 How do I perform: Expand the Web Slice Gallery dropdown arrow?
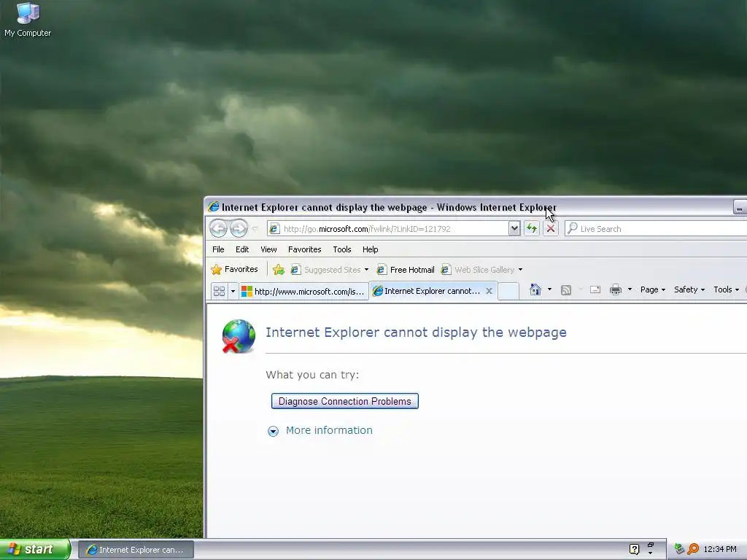(520, 270)
